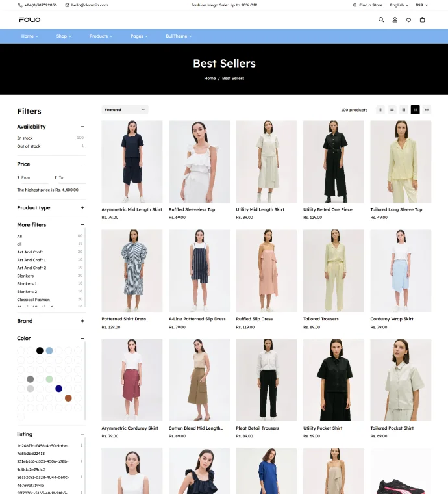
Task: Click the Find a Store pin icon
Action: point(355,5)
